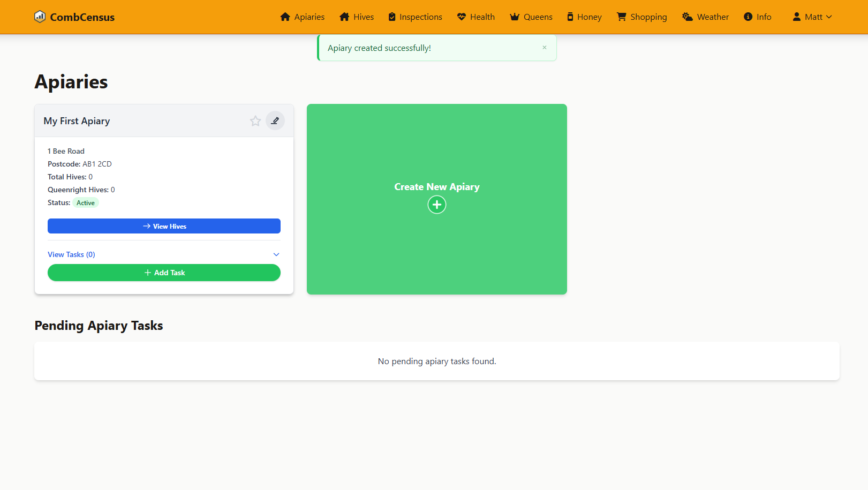
Task: Click the CombCensus hive logo
Action: click(41, 16)
